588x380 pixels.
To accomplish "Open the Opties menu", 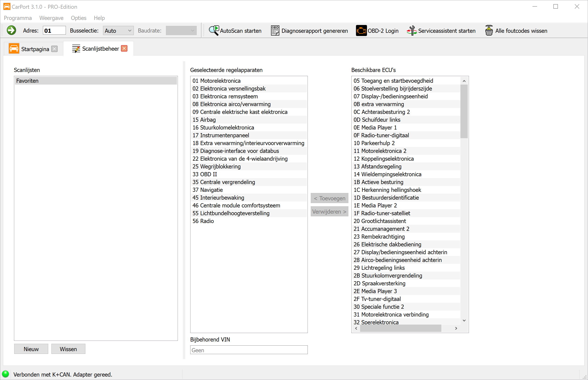I will pos(78,18).
